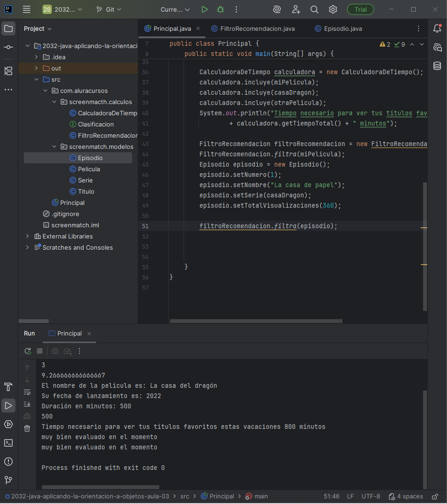Switch to Episodio.java tab

(339, 28)
